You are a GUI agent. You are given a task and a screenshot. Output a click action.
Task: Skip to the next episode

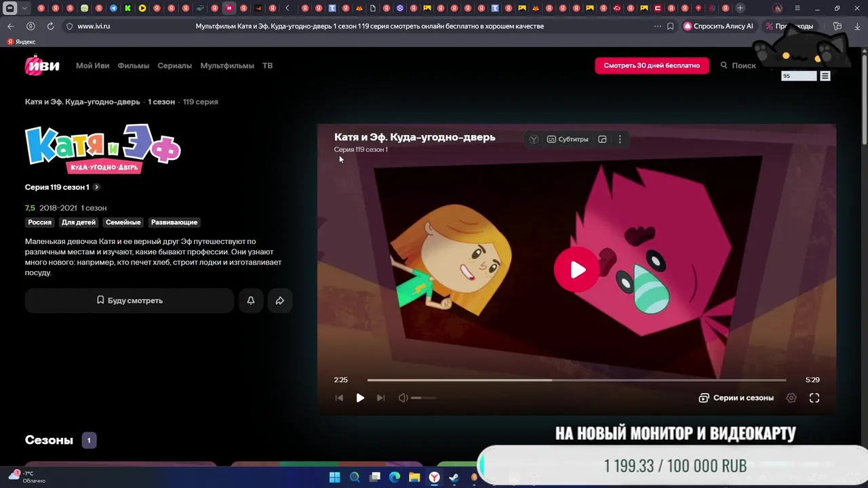(380, 398)
